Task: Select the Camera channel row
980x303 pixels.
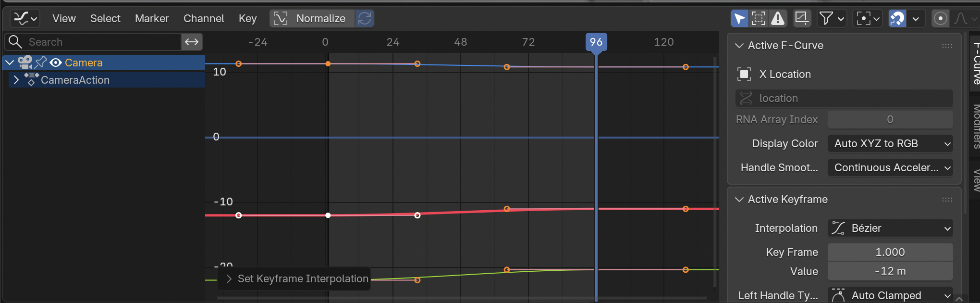Action: (x=104, y=63)
